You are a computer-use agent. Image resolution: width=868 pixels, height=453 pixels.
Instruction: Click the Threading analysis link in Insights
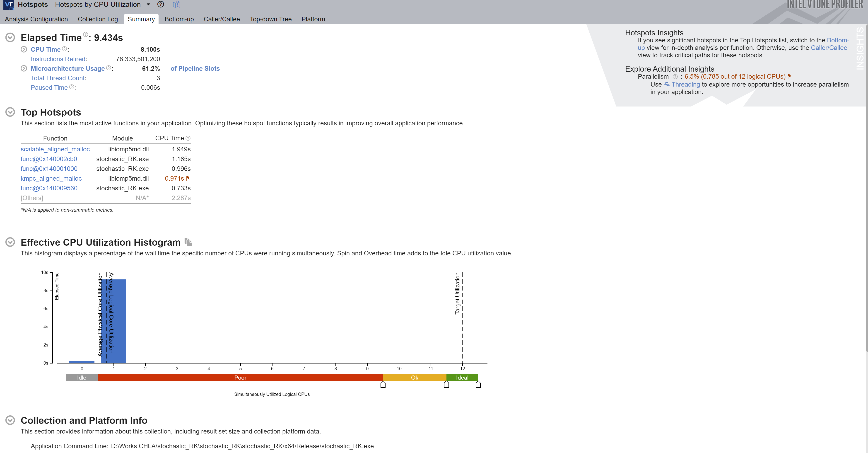pos(685,84)
